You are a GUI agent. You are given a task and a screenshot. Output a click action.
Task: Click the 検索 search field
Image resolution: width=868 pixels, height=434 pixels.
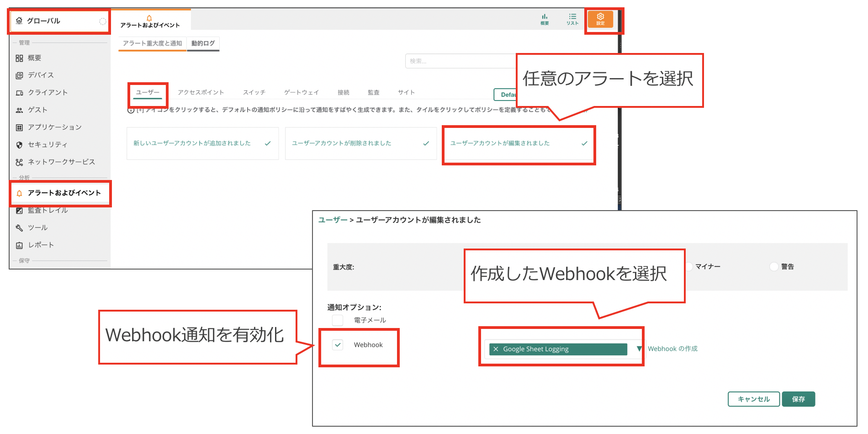point(461,61)
